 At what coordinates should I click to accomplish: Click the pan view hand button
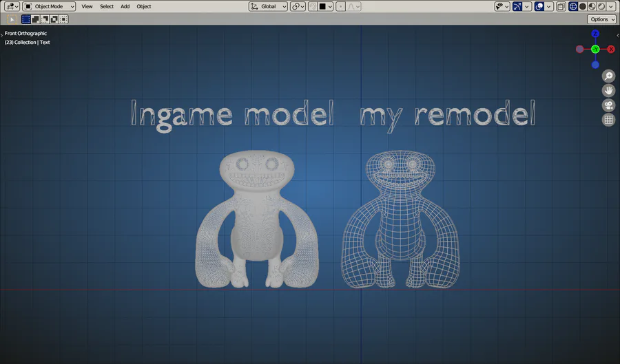point(608,90)
